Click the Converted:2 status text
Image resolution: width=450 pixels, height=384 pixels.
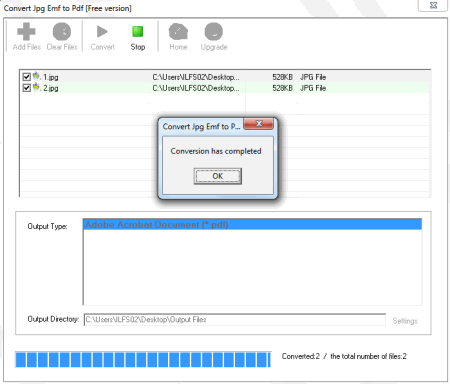click(x=301, y=356)
